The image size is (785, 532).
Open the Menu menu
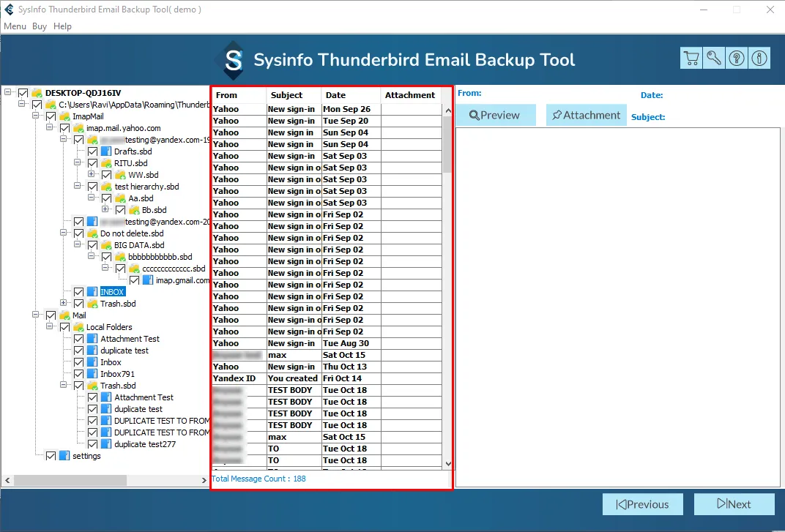click(x=15, y=26)
